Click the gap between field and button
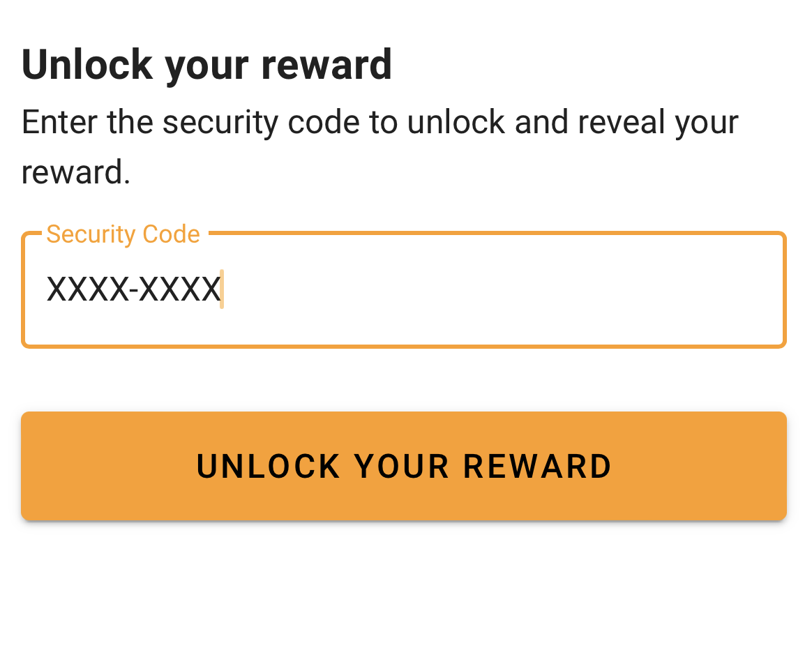This screenshot has width=812, height=664. 403,380
